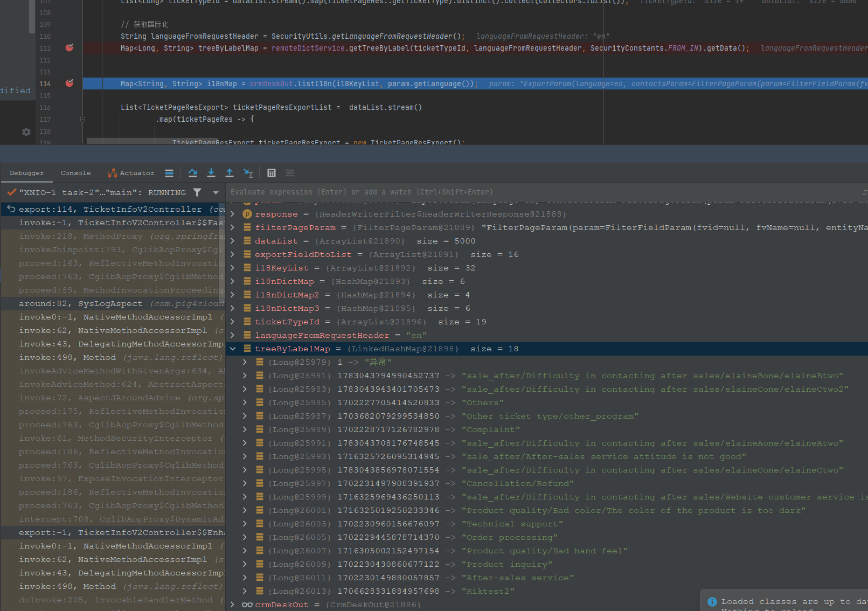Click the entry icon for "Riktest2"
Viewport: 868px width, 611px height.
[x=260, y=591]
